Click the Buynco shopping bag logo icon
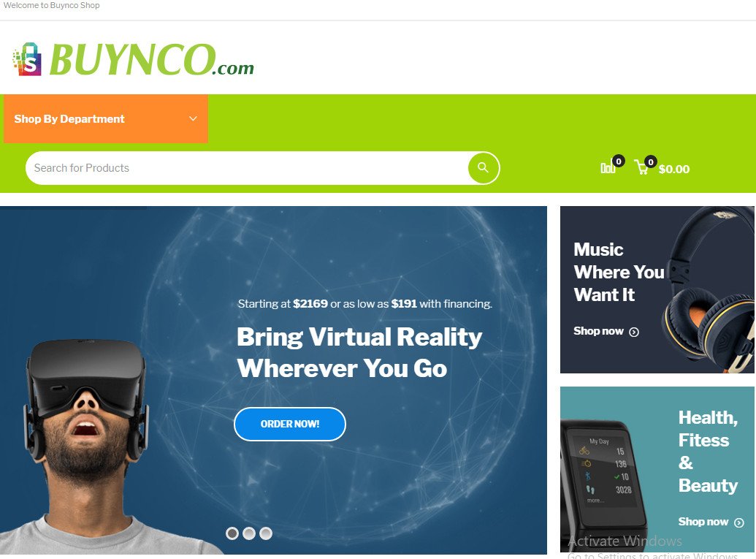The width and height of the screenshot is (756, 559). [27, 59]
